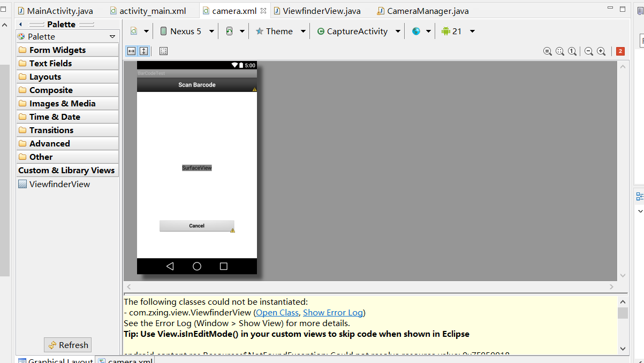Click error panel scrollbar down arrow
The width and height of the screenshot is (644, 363).
point(623,348)
